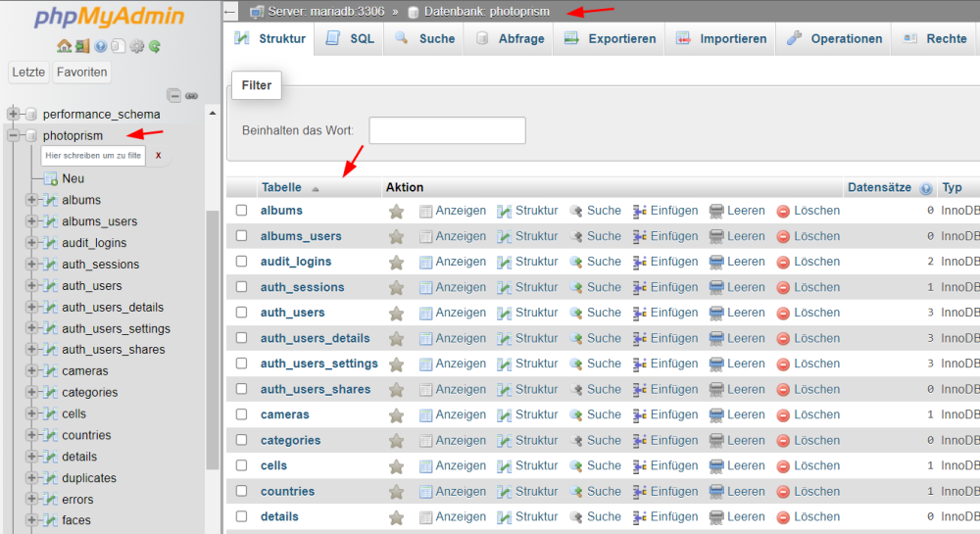Check the countries row checkbox
Viewport: 980px width, 534px height.
[x=241, y=491]
